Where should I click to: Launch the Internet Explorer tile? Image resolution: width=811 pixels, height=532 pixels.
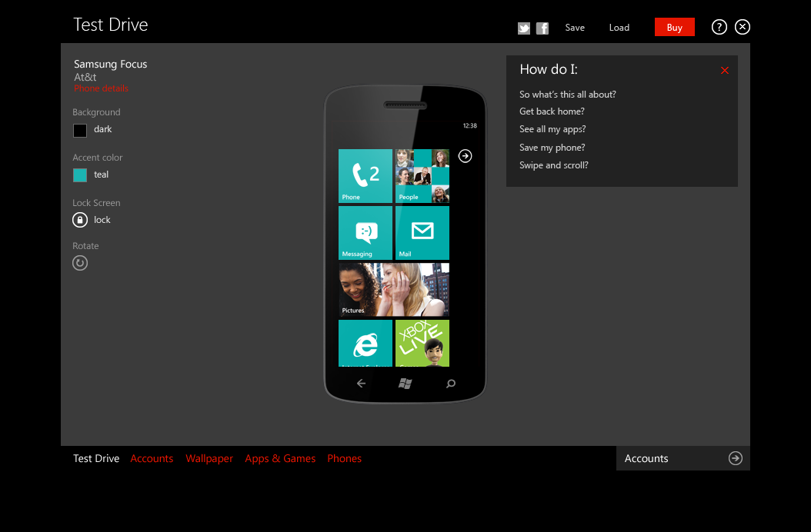[x=365, y=344]
